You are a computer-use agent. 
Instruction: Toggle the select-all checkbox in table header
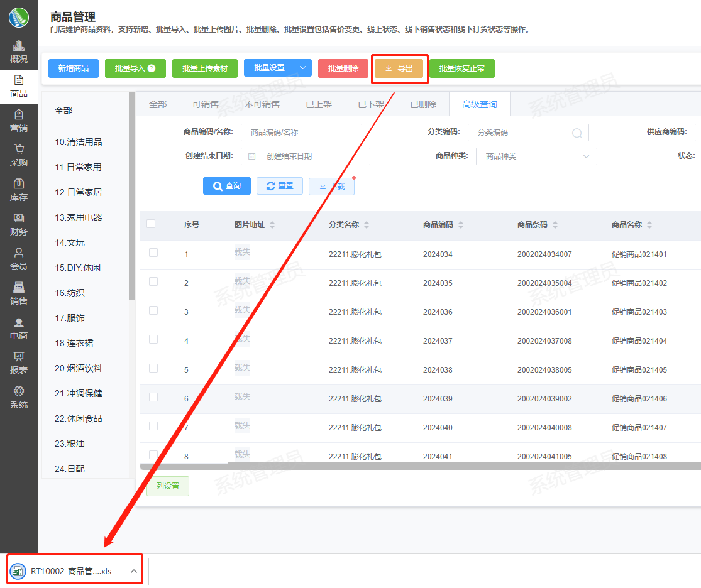pos(151,224)
